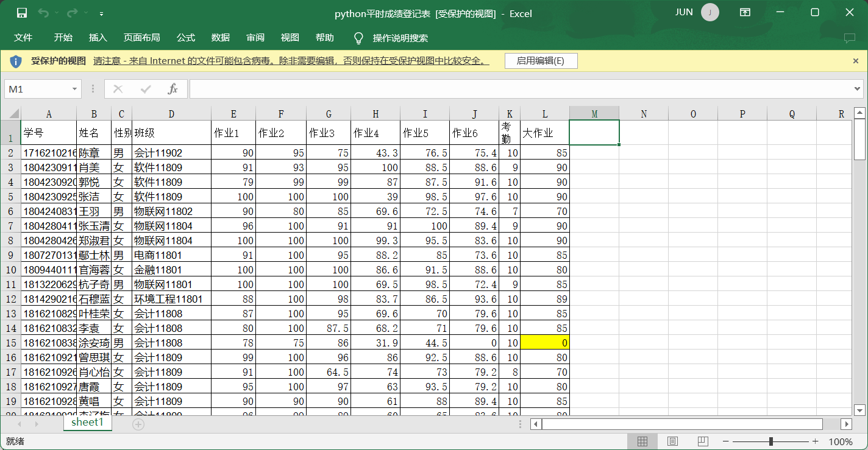Click Enable Editing button 启用编辑(E)

pos(541,61)
